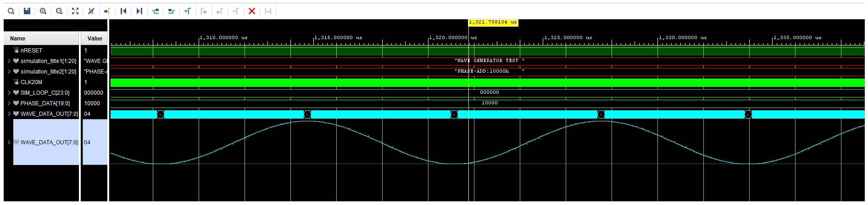This screenshot has height=205, width=868.
Task: Select the nRESET signal
Action: [31, 51]
